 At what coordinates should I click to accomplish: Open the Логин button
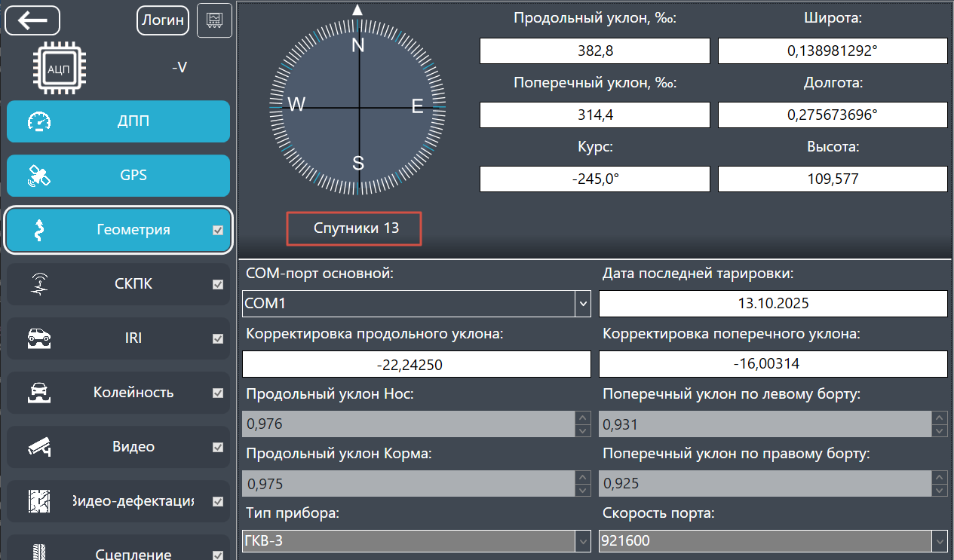coord(163,20)
